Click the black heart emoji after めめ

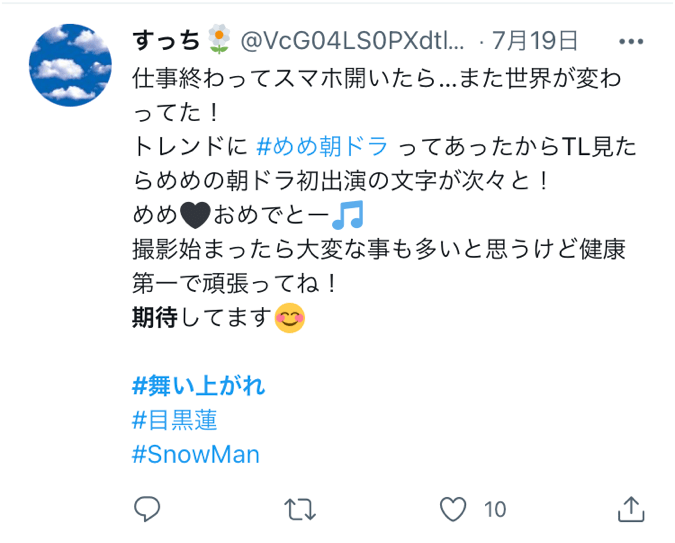coord(195,215)
